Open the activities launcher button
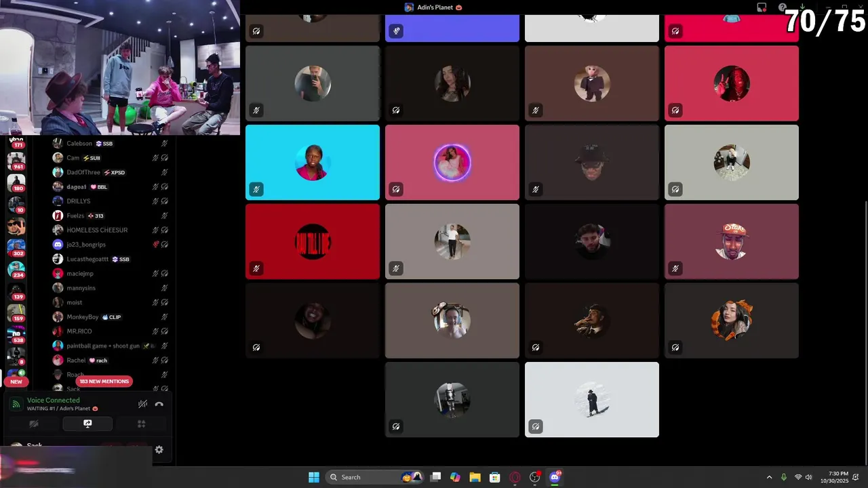868x488 pixels. pyautogui.click(x=142, y=424)
